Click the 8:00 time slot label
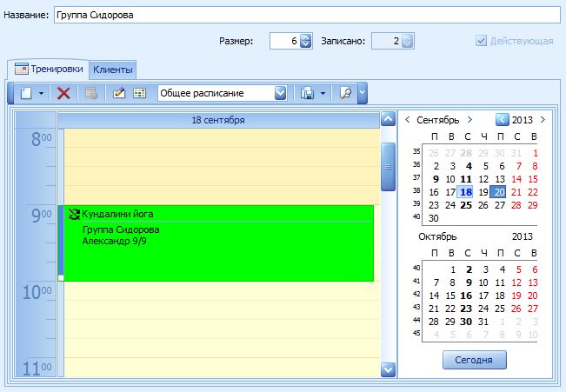Screen dimensions: 566x392 [x=41, y=139]
